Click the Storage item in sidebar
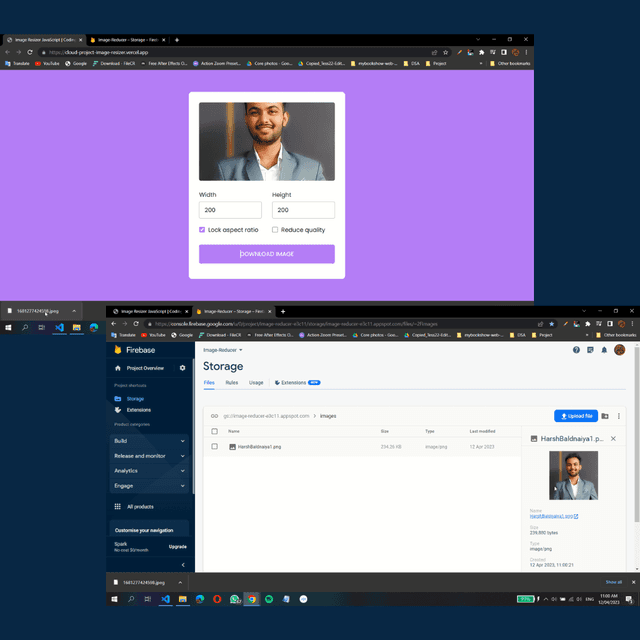Viewport: 640px width, 640px height. (x=135, y=399)
